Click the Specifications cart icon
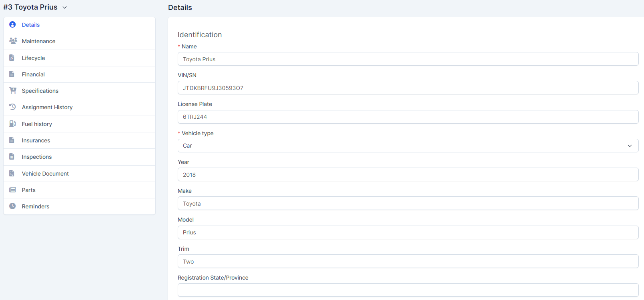Screen dimensions: 644x300 point(13,91)
